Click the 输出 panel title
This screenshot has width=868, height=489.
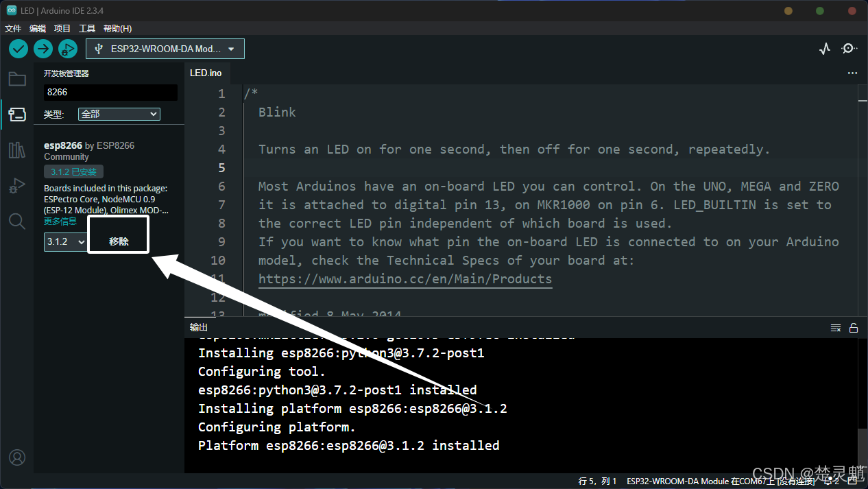click(x=199, y=328)
